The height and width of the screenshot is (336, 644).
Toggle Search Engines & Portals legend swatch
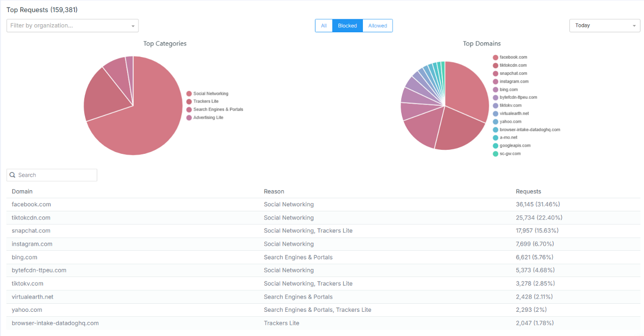click(x=189, y=109)
